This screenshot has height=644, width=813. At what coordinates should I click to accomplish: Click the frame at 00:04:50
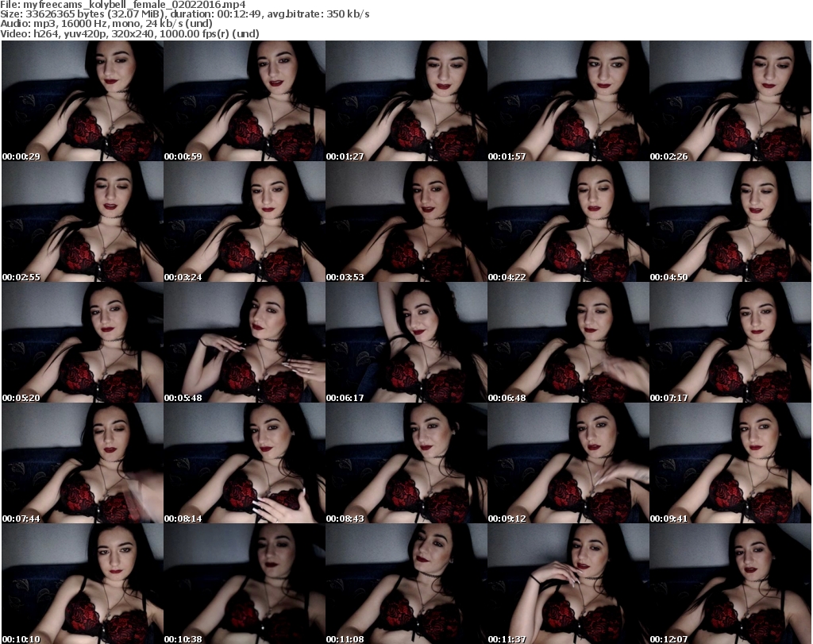pyautogui.click(x=730, y=222)
